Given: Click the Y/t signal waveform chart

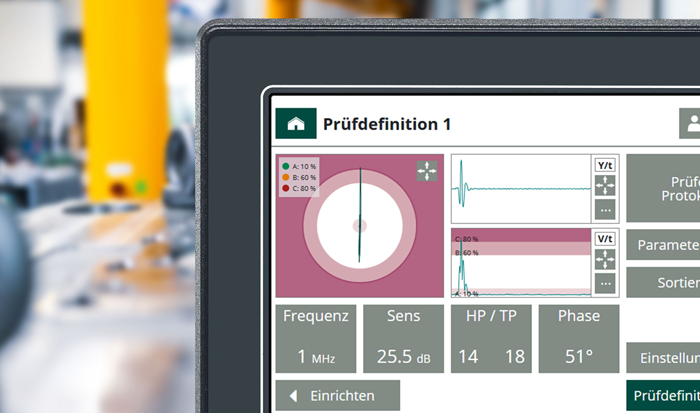Looking at the screenshot, I should [521, 188].
